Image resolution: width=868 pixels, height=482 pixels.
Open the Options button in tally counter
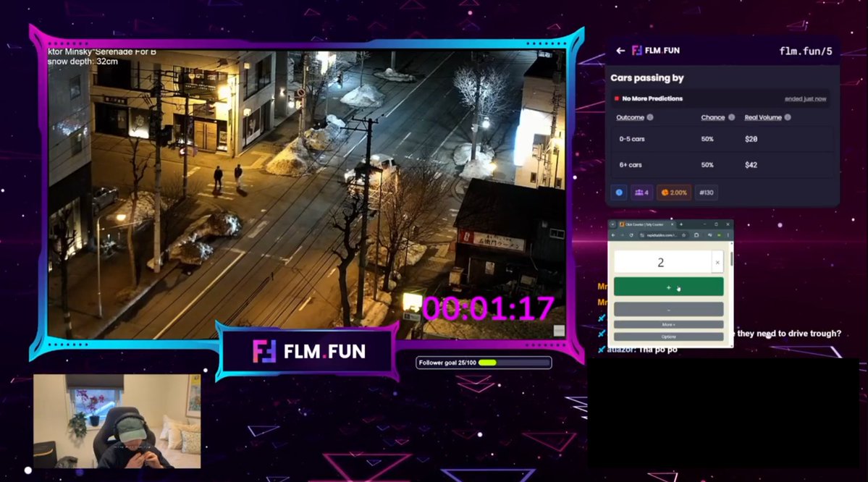(x=668, y=337)
